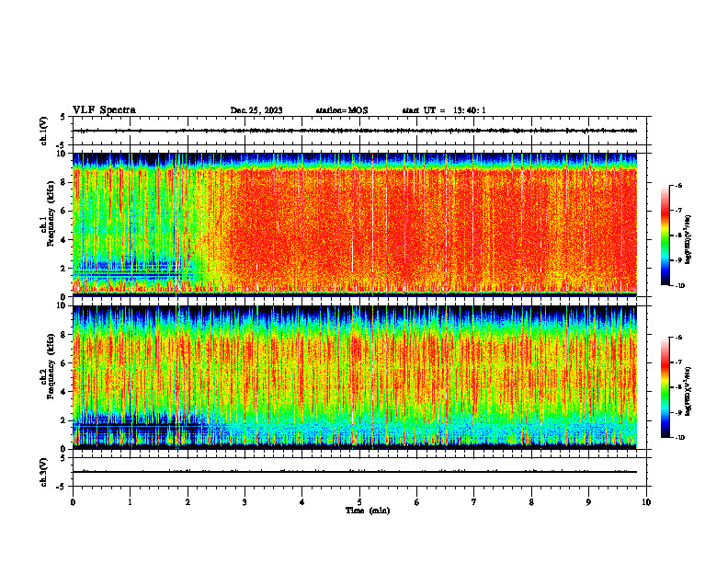Click the "ch.1(V)" axis label
Viewport: 728px width, 563px height.
point(43,131)
